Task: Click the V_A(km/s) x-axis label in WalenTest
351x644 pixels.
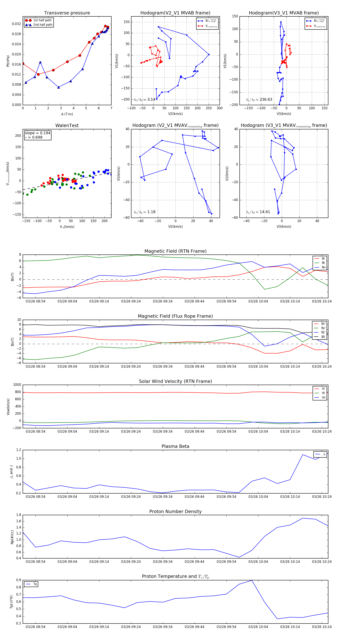Action: click(x=67, y=227)
